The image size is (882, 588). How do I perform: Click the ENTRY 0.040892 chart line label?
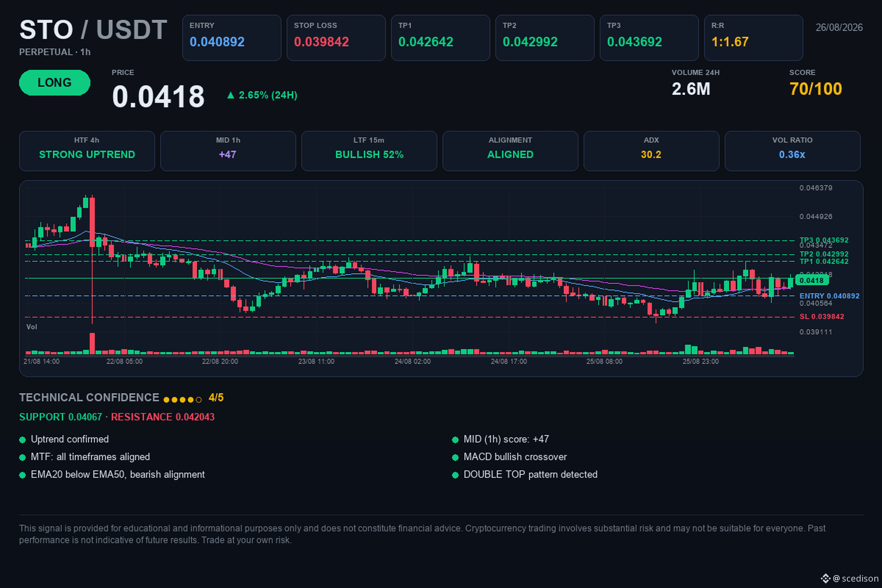point(829,295)
